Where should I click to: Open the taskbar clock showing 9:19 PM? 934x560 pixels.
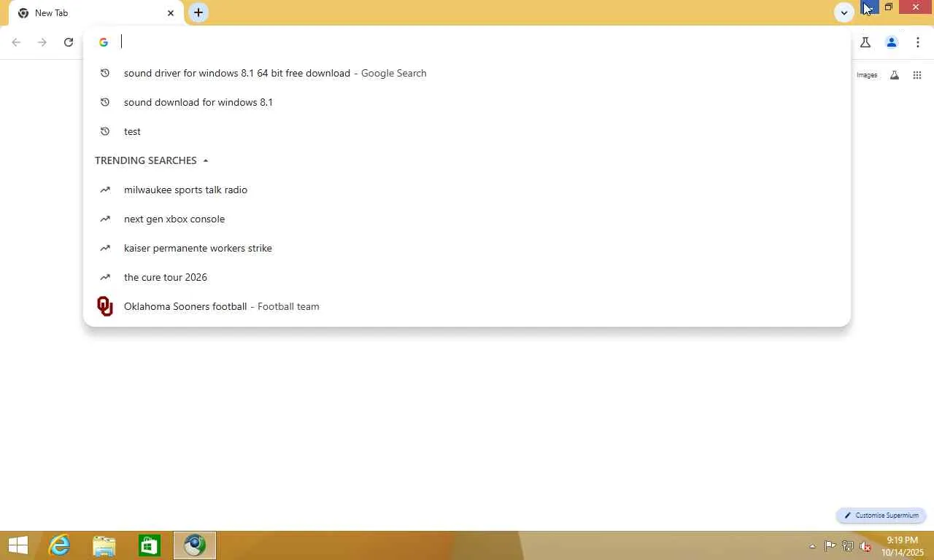pos(903,546)
